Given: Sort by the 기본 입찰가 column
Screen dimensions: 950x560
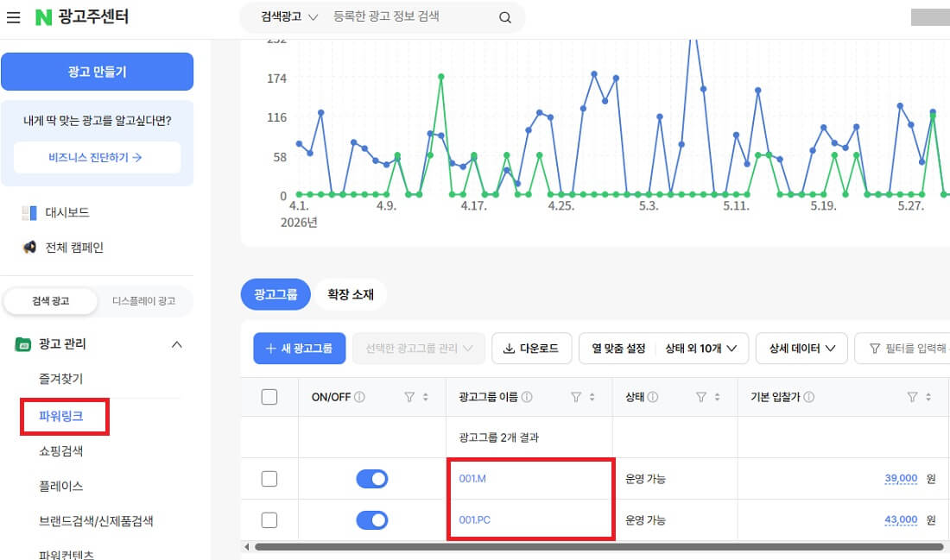Looking at the screenshot, I should [x=928, y=397].
